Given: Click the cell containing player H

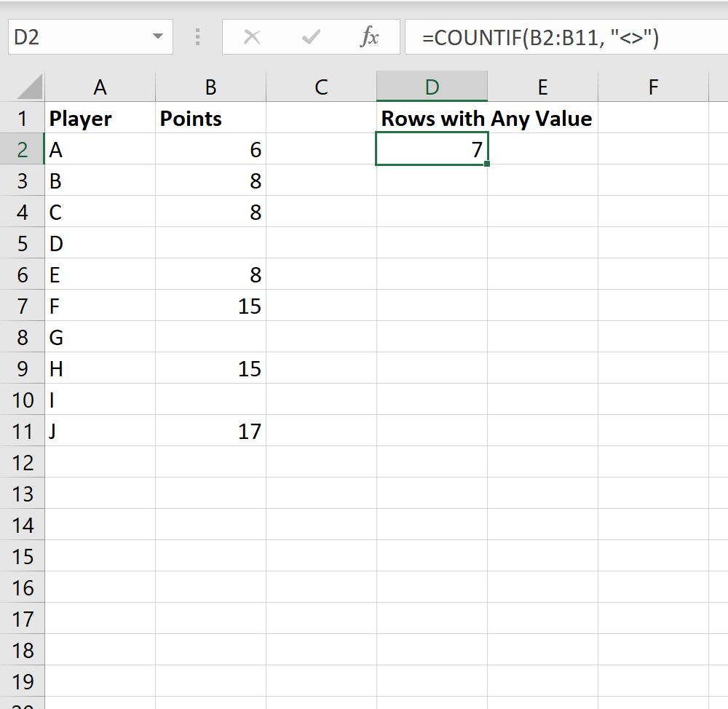Looking at the screenshot, I should click(100, 368).
